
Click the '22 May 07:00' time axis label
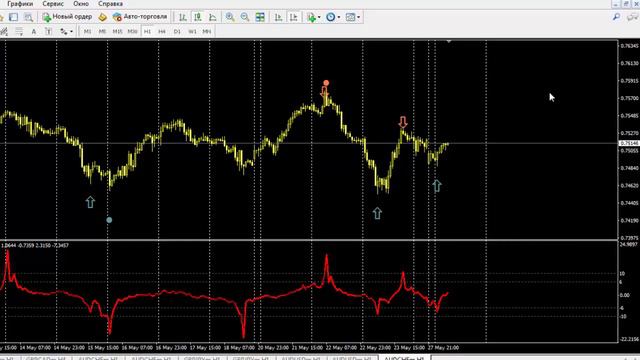341,348
